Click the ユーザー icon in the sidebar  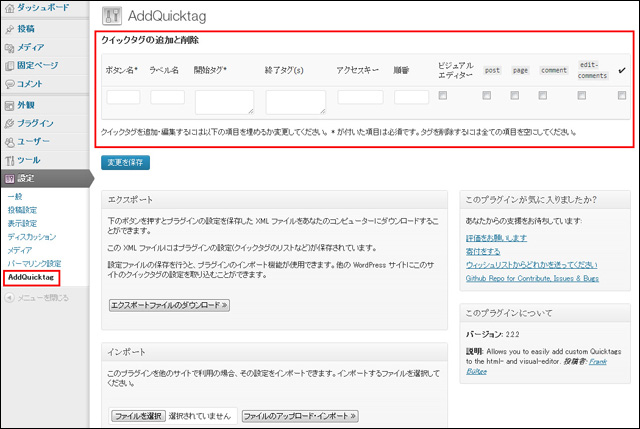coord(10,141)
